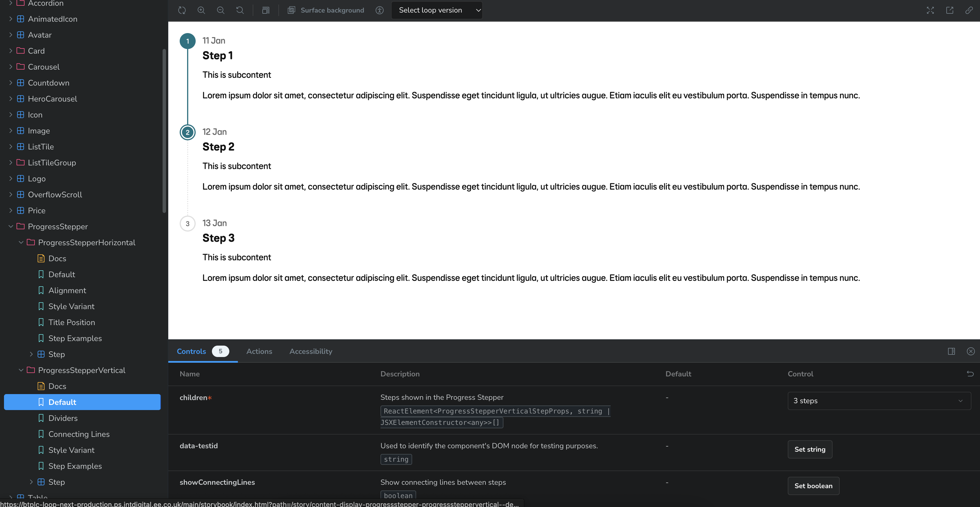Screen dimensions: 980x507
Task: Click the 'showConnectingLines' control name
Action: pos(217,482)
